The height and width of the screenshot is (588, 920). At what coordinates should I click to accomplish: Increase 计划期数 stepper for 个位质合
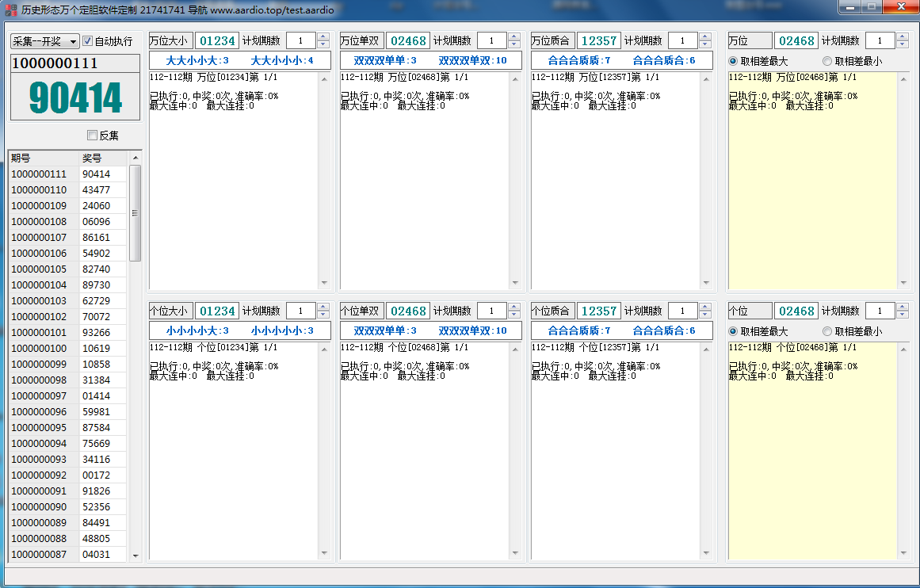[x=705, y=307]
